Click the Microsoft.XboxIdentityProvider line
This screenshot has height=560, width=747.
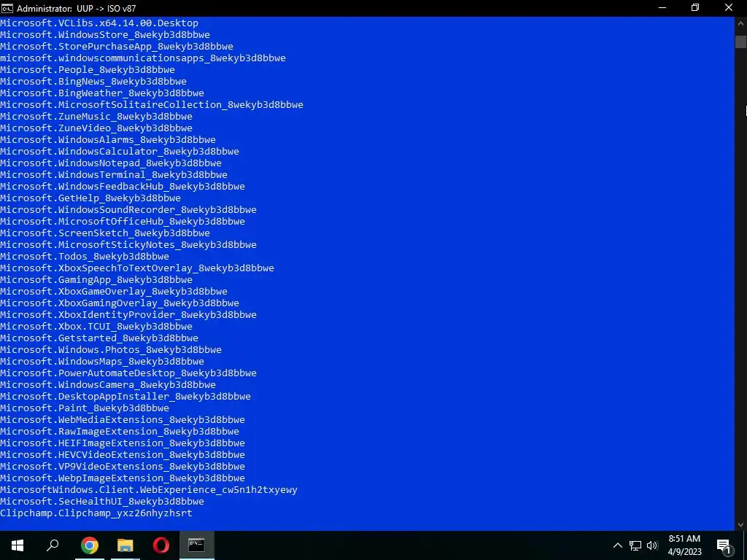[128, 315]
